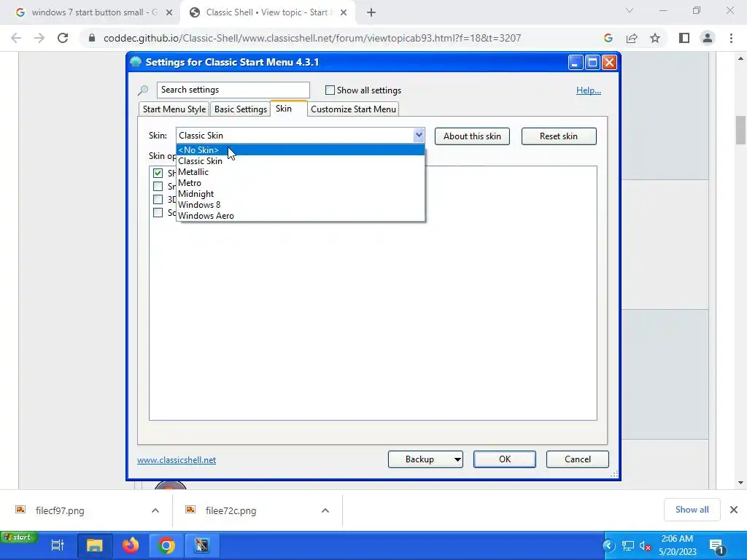Click the Search settings field
Screen dimensions: 747x560
coord(233,90)
